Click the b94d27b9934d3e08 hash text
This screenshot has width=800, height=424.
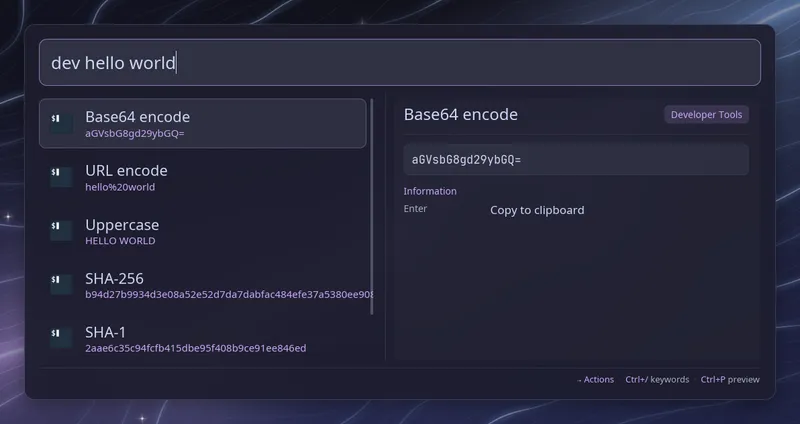click(229, 295)
